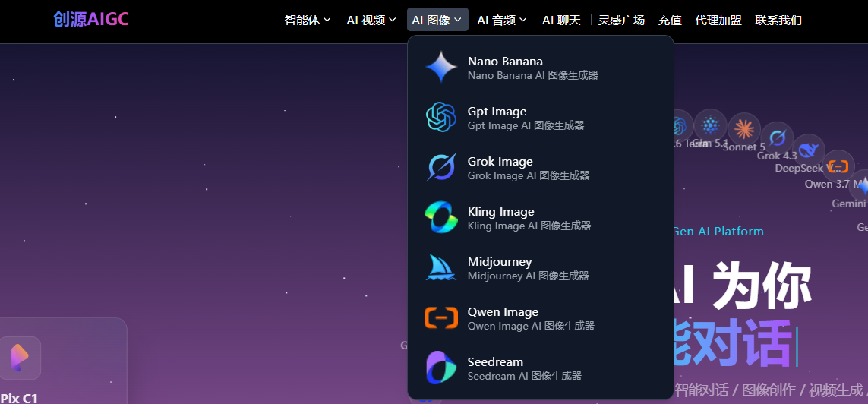
Task: Collapse the AI 图像 dropdown menu
Action: tap(437, 20)
